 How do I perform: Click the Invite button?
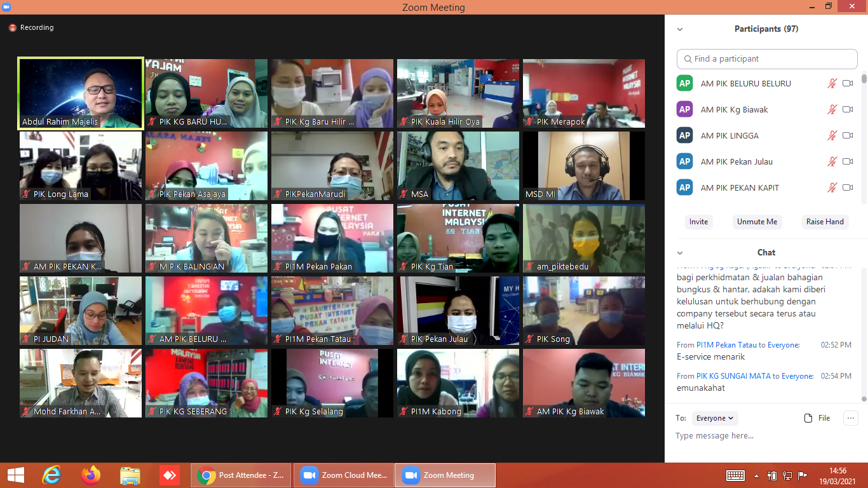click(x=698, y=222)
